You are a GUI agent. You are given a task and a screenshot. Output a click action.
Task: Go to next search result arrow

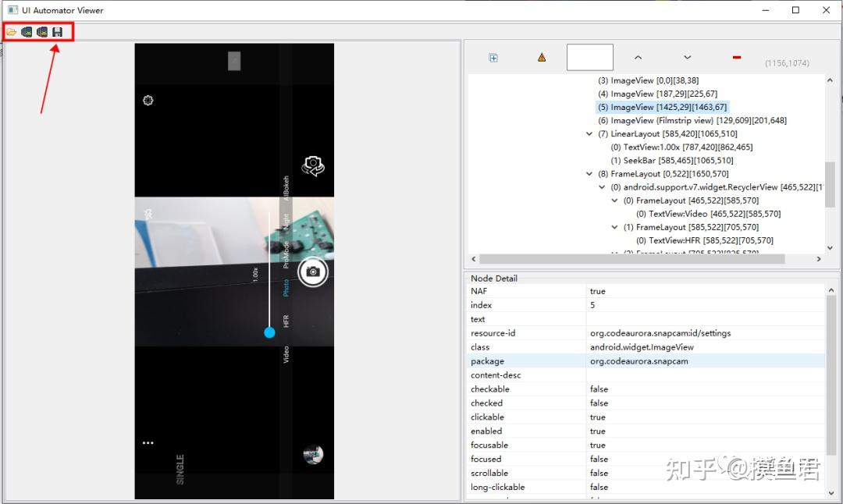pyautogui.click(x=687, y=57)
